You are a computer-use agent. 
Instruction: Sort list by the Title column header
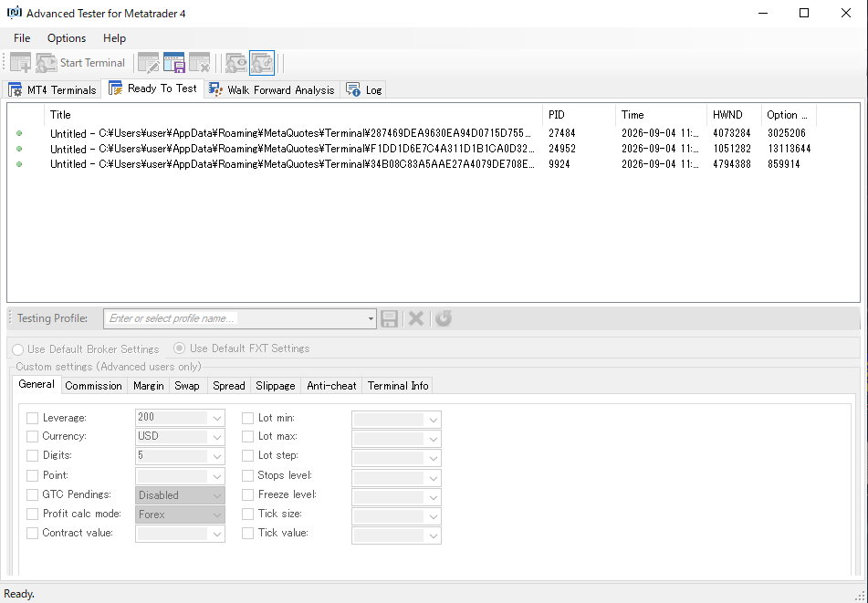293,115
